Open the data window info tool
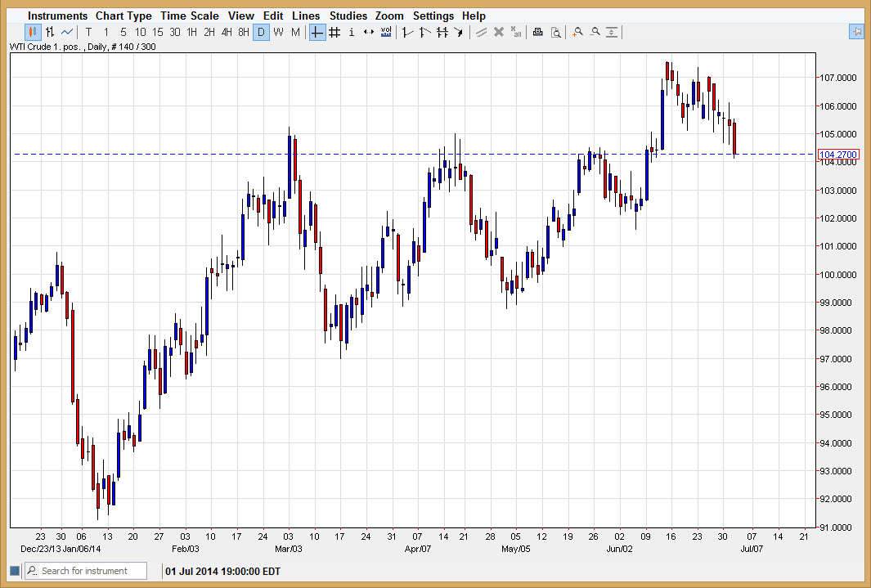Screen dimensions: 871x588 pos(351,32)
